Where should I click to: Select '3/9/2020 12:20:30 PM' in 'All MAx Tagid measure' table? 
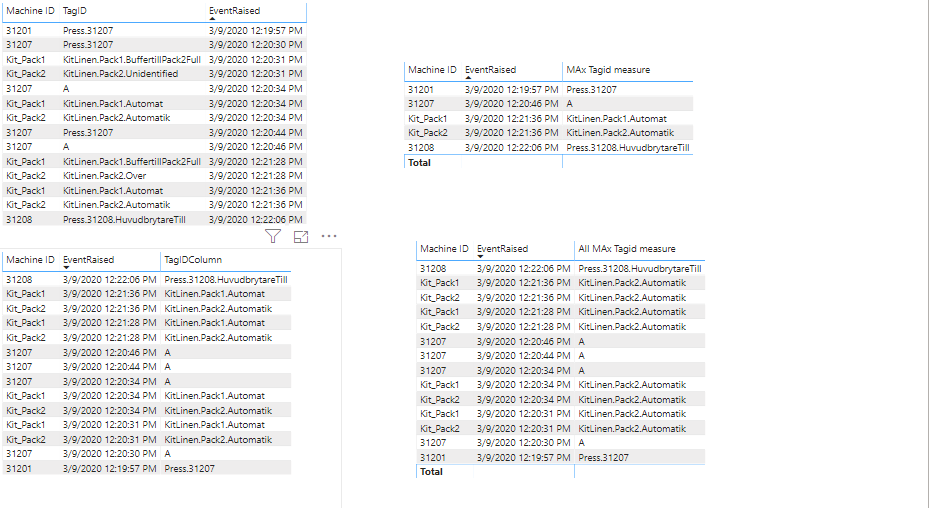[524, 442]
